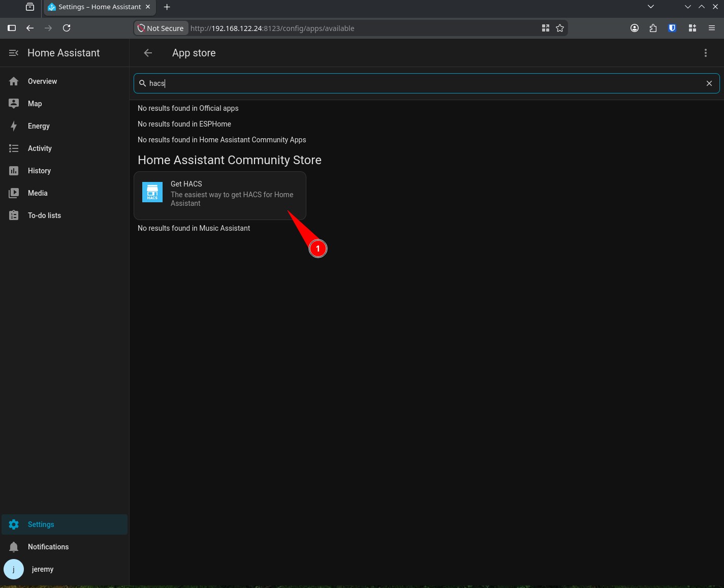Click 'No results found in Music Assistant'
This screenshot has width=724, height=588.
click(x=194, y=228)
